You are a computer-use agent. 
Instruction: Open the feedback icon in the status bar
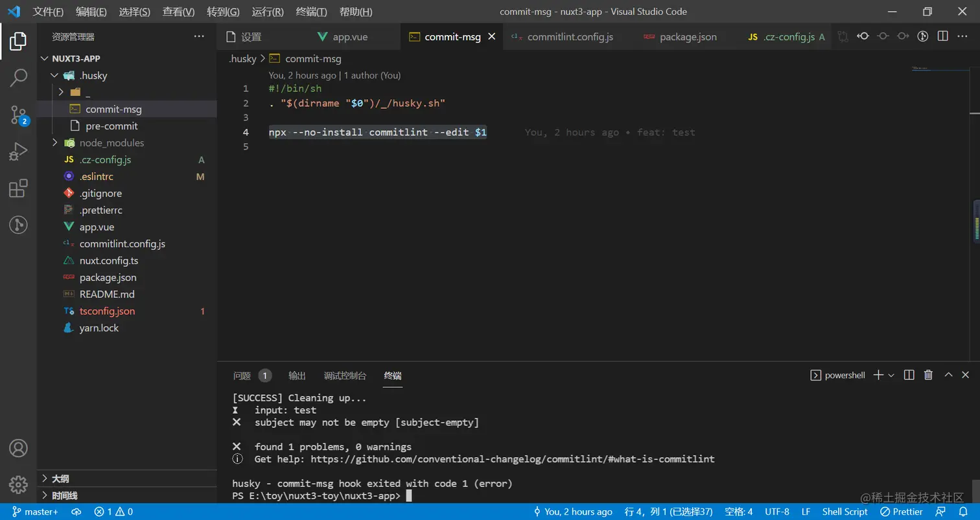(x=940, y=512)
